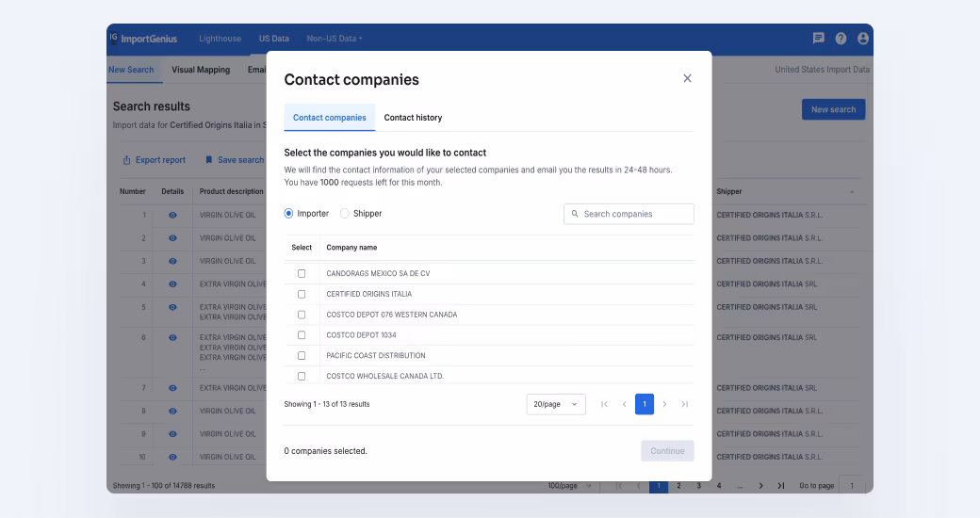Open the help question mark icon
The image size is (980, 518).
[x=841, y=38]
